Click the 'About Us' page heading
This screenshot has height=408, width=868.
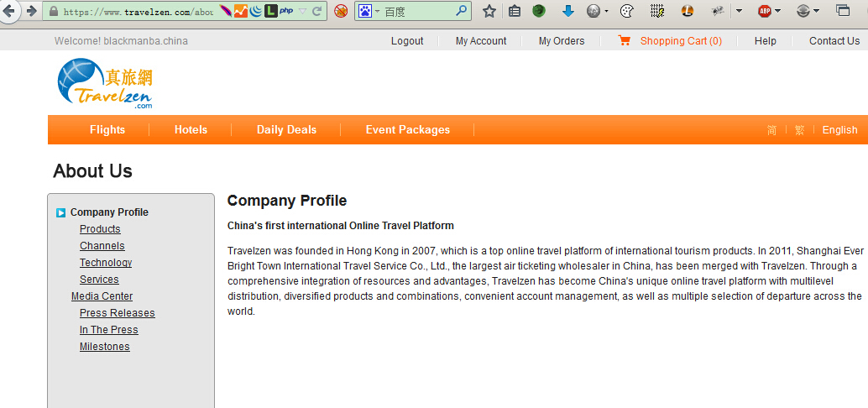93,171
